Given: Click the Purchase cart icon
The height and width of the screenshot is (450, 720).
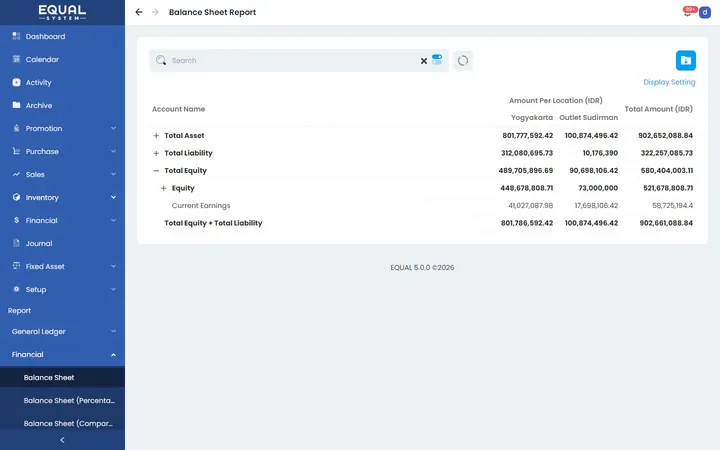Looking at the screenshot, I should tap(17, 151).
